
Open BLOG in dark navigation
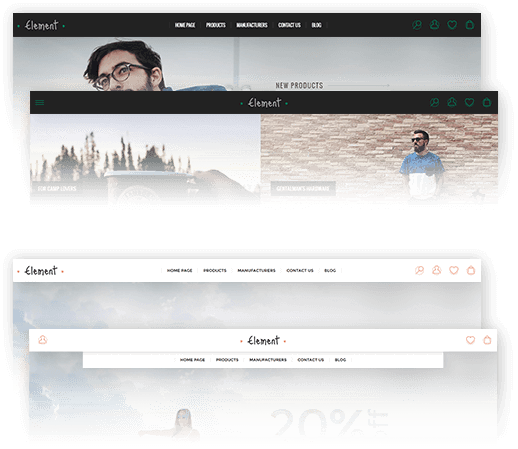click(316, 25)
